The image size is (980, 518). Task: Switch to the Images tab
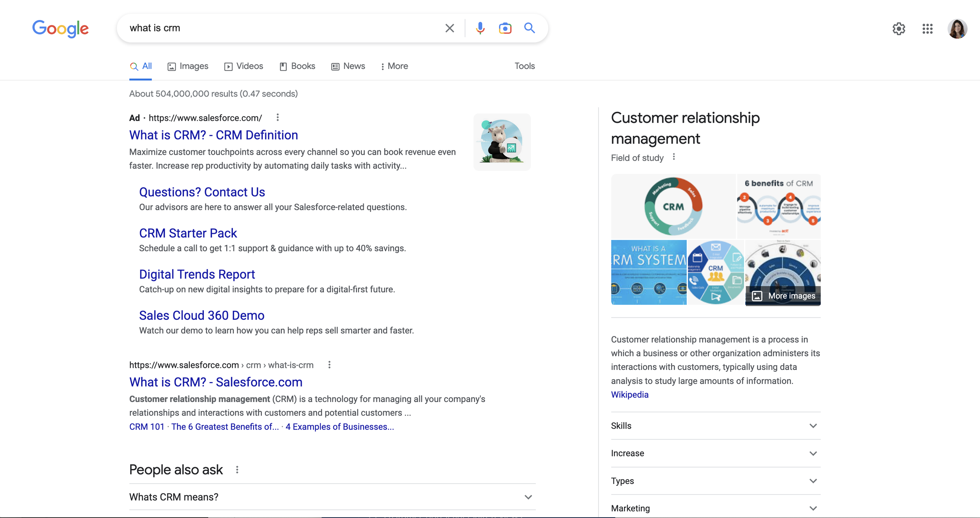[x=188, y=66]
